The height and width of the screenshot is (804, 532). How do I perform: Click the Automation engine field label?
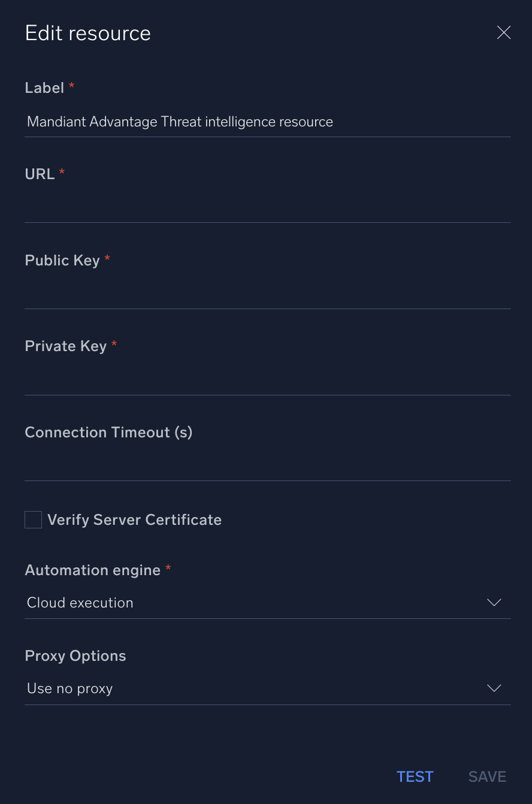tap(93, 570)
